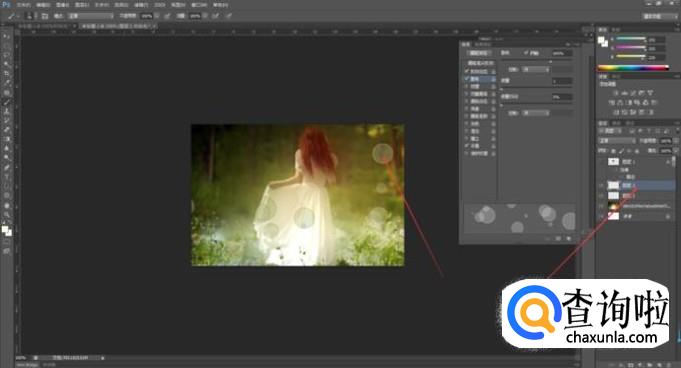Enable the 纹理 (Texture) checkbox

(467, 86)
